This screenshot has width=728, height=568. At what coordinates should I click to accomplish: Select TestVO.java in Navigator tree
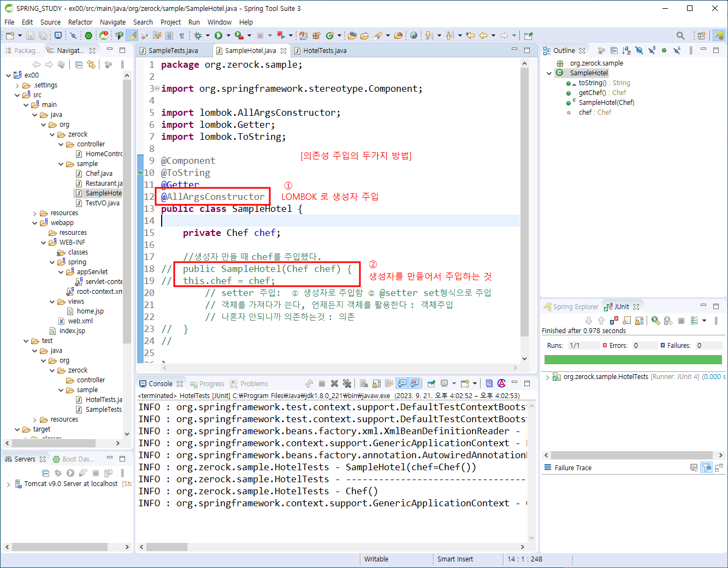(x=102, y=203)
